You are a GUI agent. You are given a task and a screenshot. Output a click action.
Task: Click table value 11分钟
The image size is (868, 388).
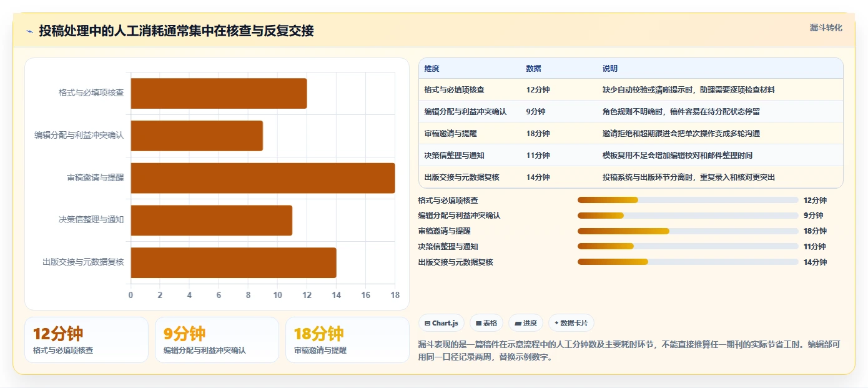(538, 156)
